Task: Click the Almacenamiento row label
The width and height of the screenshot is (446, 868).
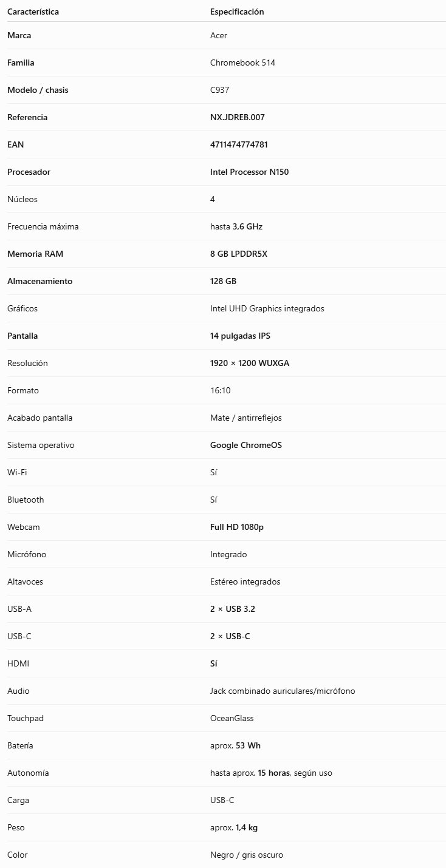Action: click(39, 281)
